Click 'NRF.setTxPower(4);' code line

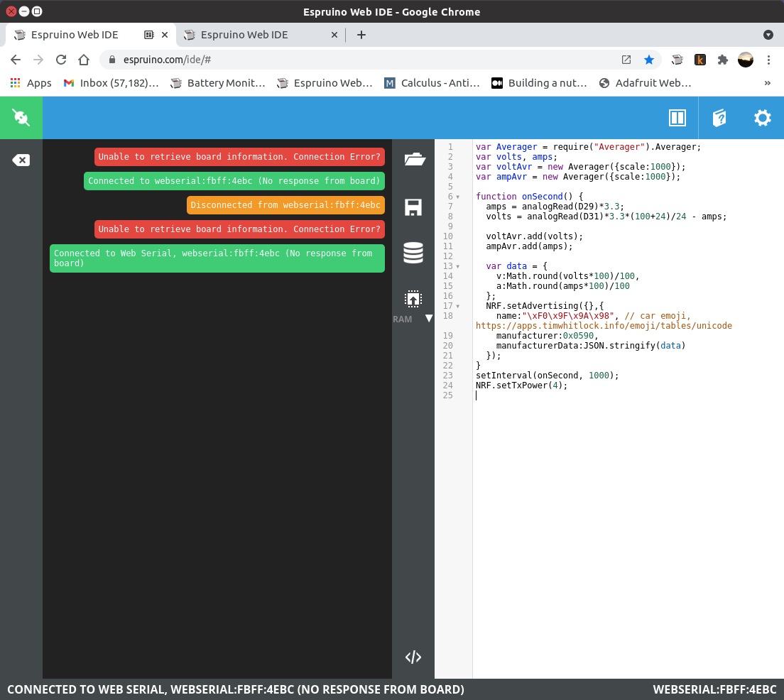click(521, 385)
